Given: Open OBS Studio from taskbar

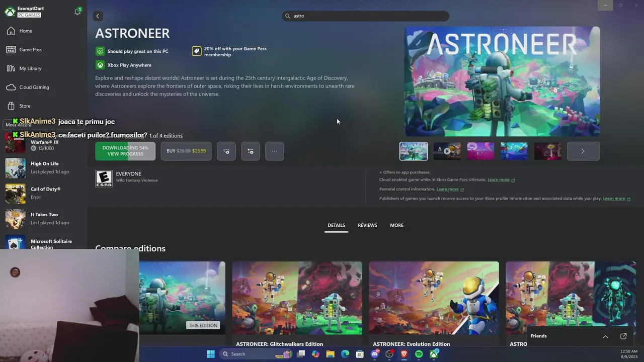Looking at the screenshot, I should coord(389,354).
